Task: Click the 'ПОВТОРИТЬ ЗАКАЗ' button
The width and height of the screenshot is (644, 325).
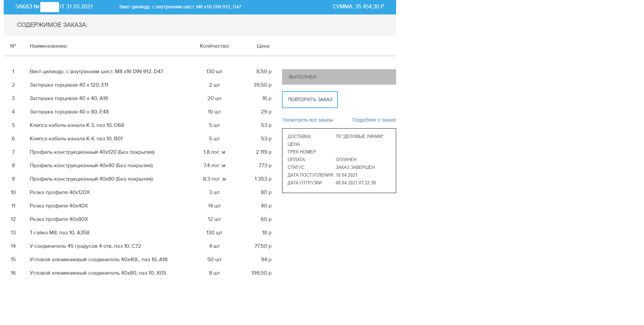Action: pyautogui.click(x=310, y=100)
